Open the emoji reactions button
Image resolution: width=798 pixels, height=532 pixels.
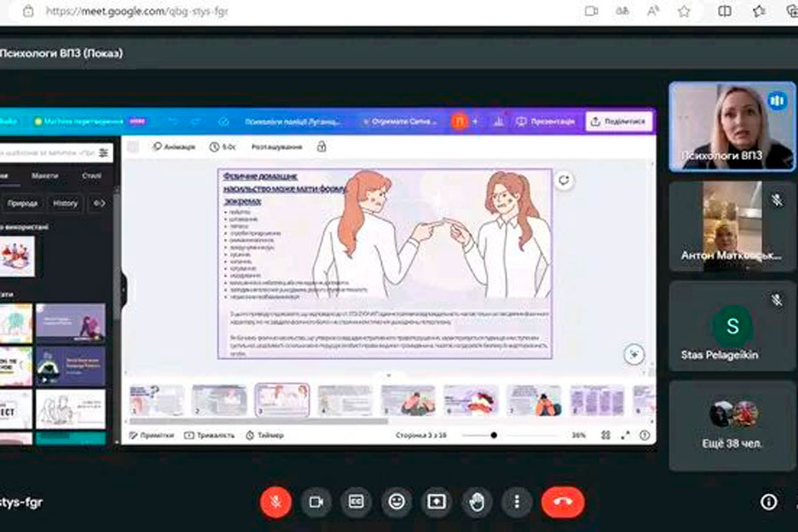click(x=396, y=502)
